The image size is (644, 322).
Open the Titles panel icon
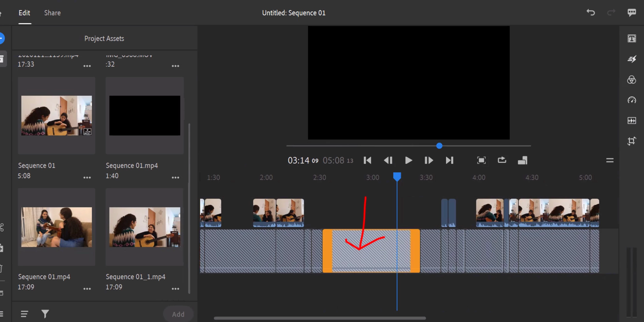(631, 39)
